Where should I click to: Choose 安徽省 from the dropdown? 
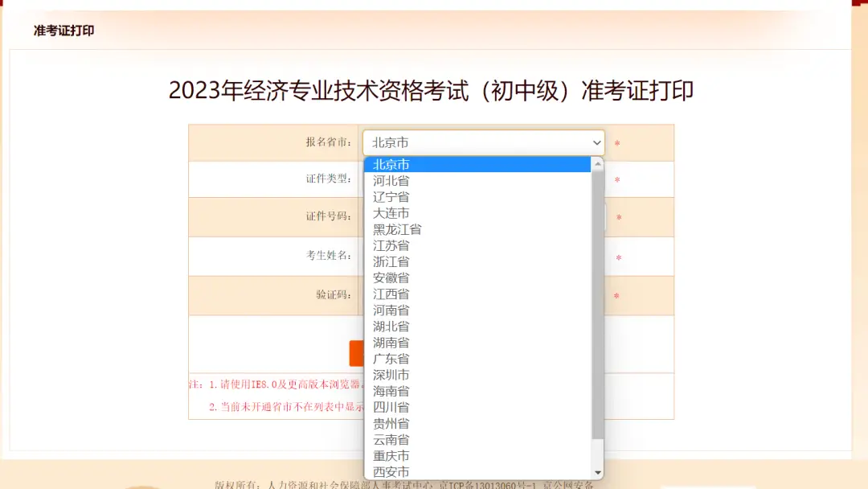pyautogui.click(x=391, y=277)
